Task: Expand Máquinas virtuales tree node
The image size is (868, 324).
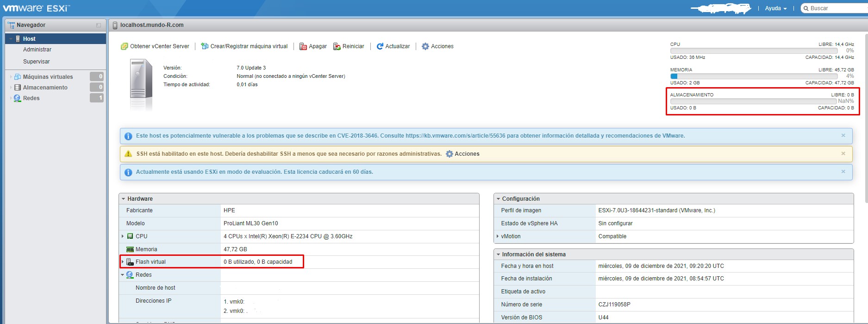Action: click(x=11, y=77)
